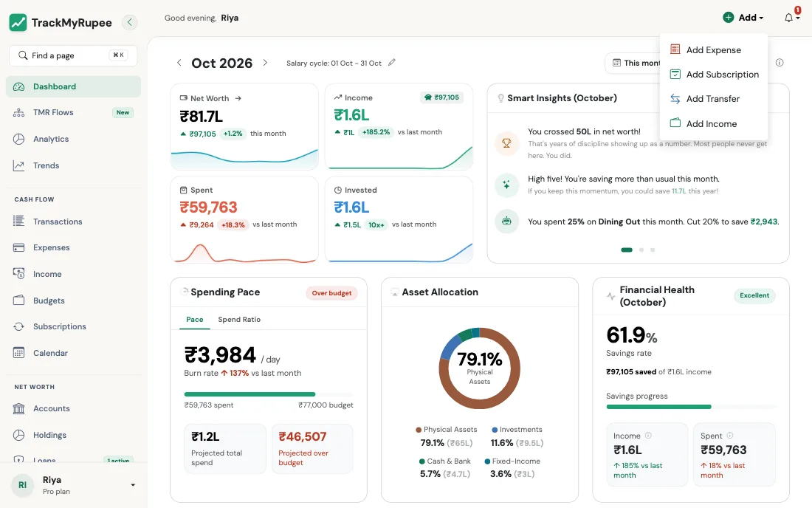Image resolution: width=812 pixels, height=508 pixels.
Task: Open Net Worth details arrow
Action: coord(238,98)
